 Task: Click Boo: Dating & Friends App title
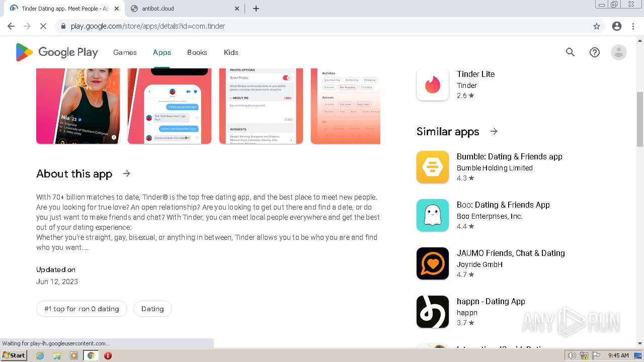(x=503, y=205)
